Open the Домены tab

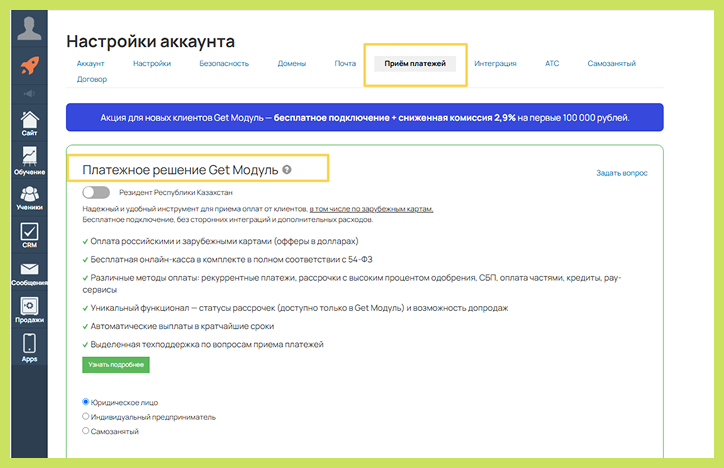coord(291,63)
